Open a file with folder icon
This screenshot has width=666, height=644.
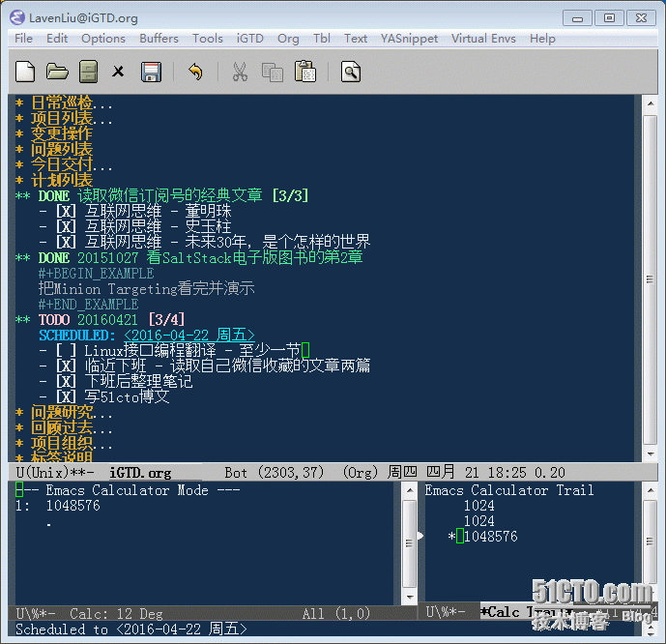point(57,72)
